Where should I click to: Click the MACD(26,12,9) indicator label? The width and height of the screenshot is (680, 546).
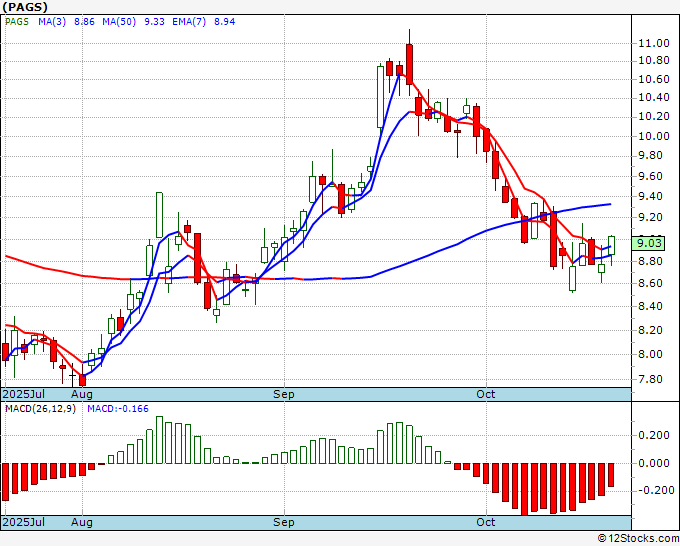pyautogui.click(x=40, y=409)
